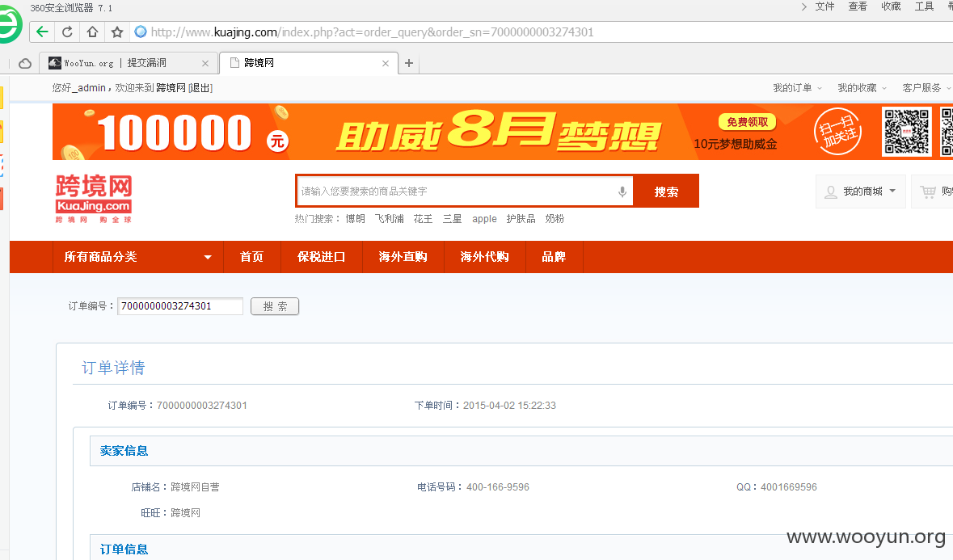953x560 pixels.
Task: Close the 跨境网 tab
Action: (386, 63)
